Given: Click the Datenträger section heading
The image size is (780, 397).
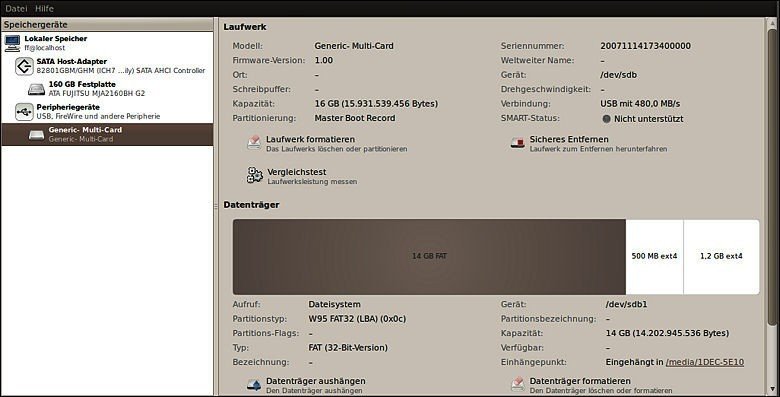Looking at the screenshot, I should click(251, 204).
